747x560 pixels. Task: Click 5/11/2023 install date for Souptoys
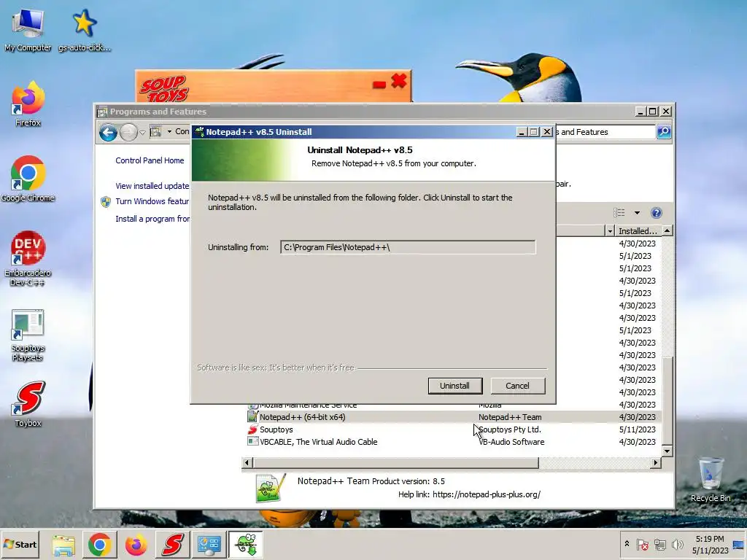click(638, 429)
